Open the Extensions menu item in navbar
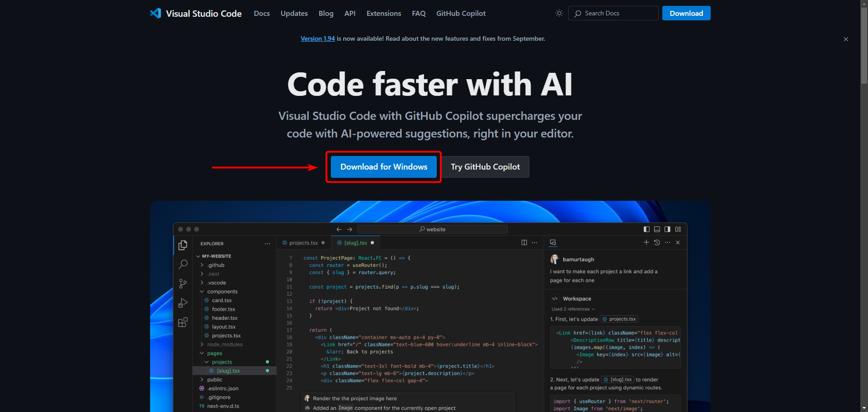Viewport: 868px width, 412px height. click(383, 14)
